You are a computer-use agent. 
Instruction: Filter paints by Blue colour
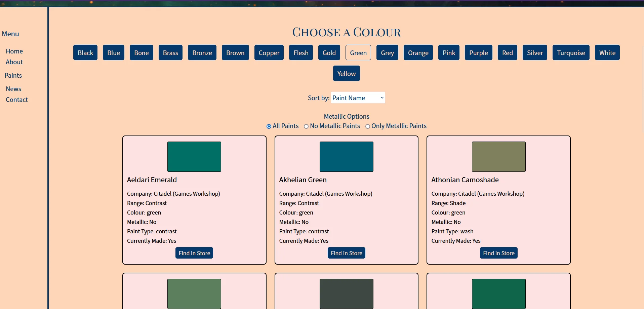coord(114,52)
